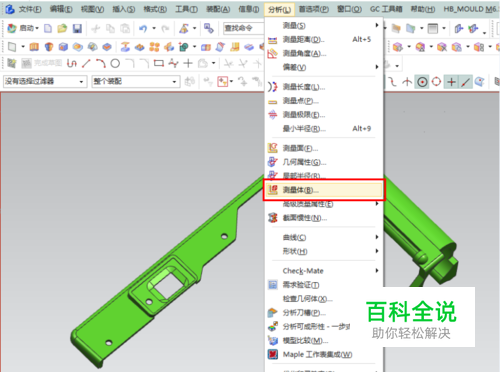Click the NX application logo icon

(10, 9)
